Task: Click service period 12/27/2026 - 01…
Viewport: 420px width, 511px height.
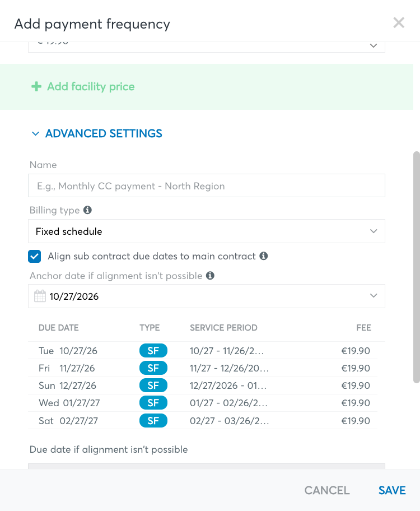Action: click(x=228, y=385)
